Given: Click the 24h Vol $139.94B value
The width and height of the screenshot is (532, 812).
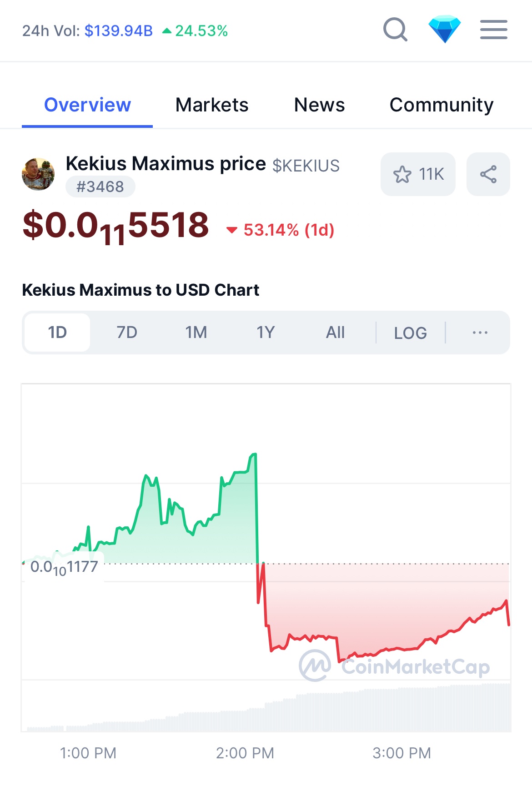Looking at the screenshot, I should point(118,31).
